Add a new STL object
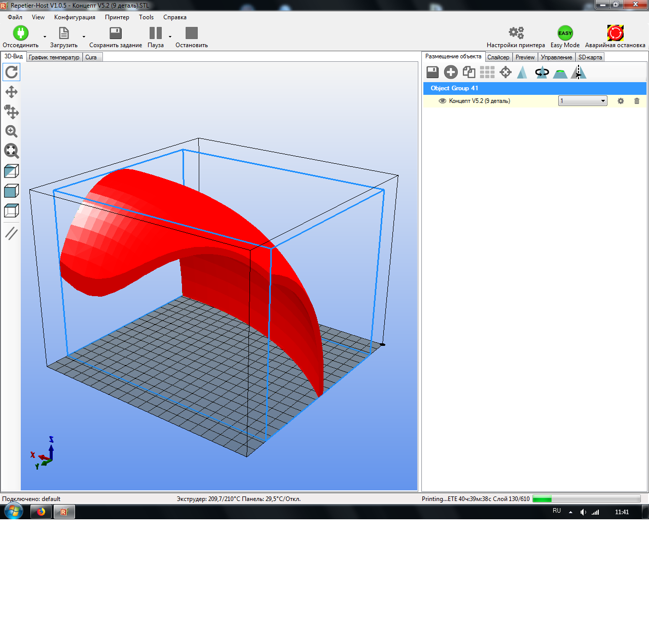 (450, 72)
